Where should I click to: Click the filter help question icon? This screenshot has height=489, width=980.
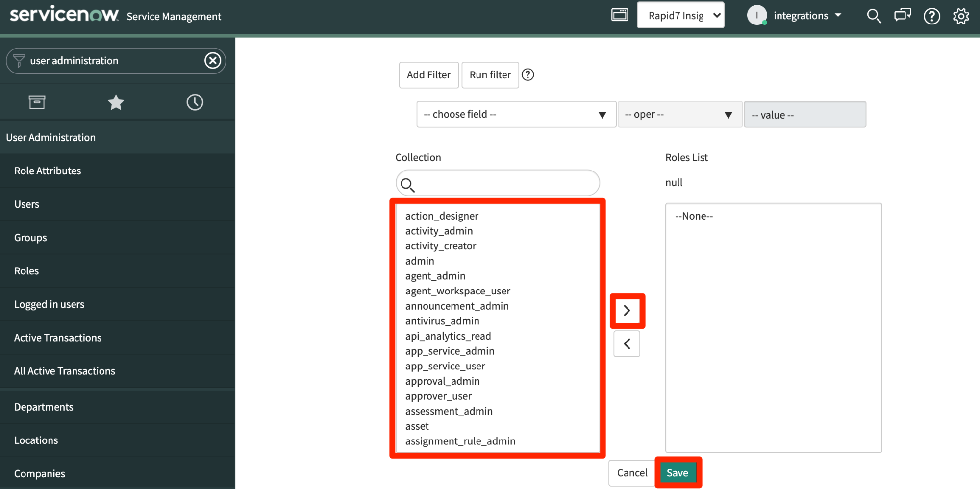528,74
